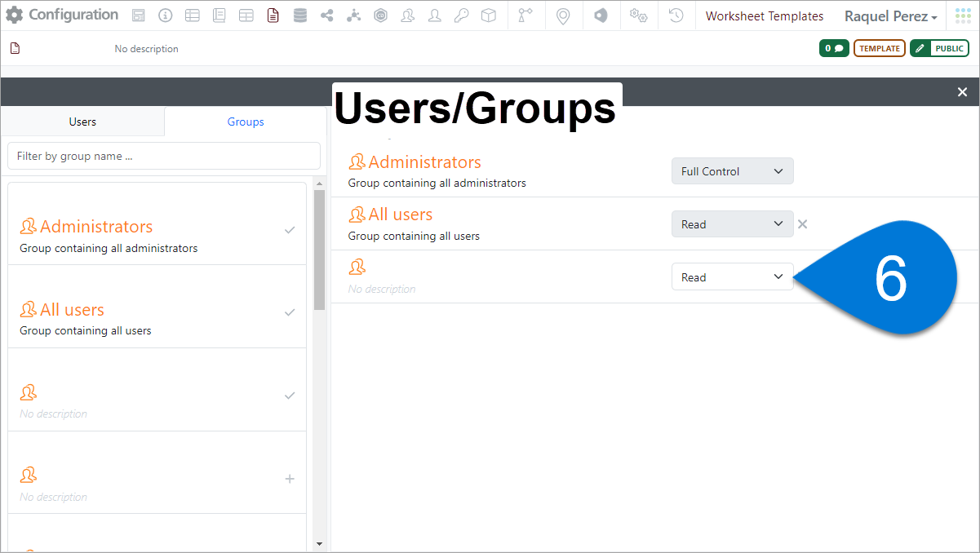Screen dimensions: 980x553
Task: Toggle the checkmark for All users group
Action: pyautogui.click(x=289, y=312)
